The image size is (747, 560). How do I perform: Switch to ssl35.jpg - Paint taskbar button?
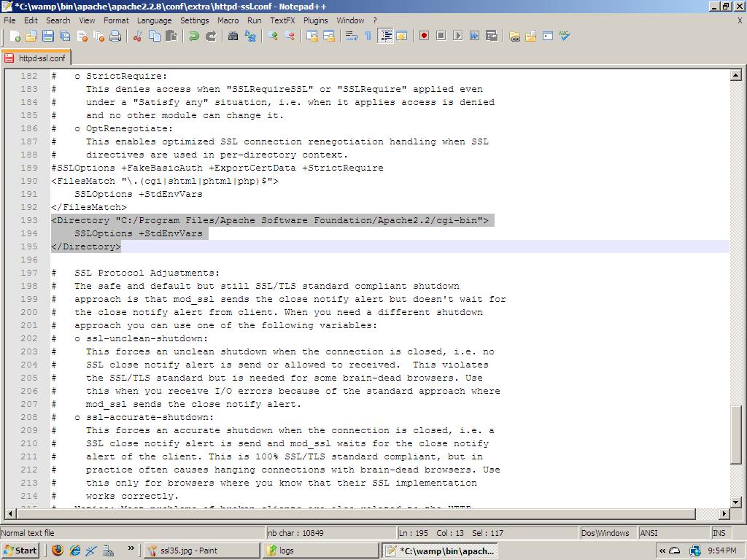pos(201,551)
